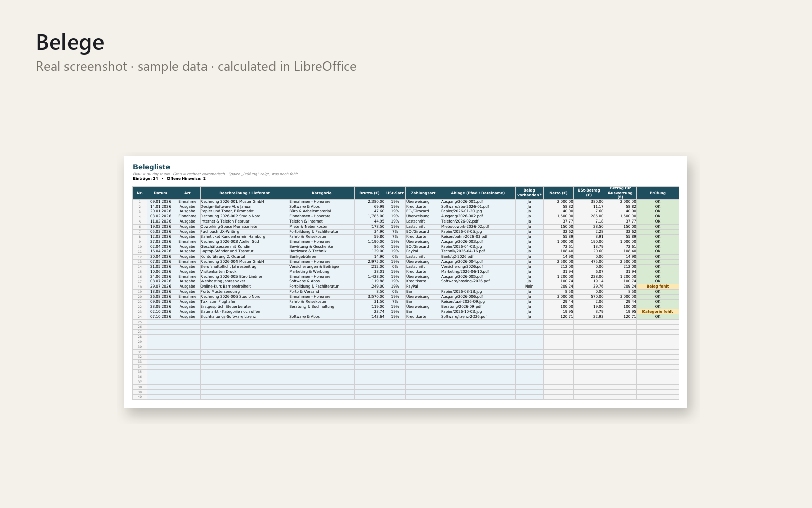Select cell "Kontoführung 2. Quartal"

pos(245,257)
